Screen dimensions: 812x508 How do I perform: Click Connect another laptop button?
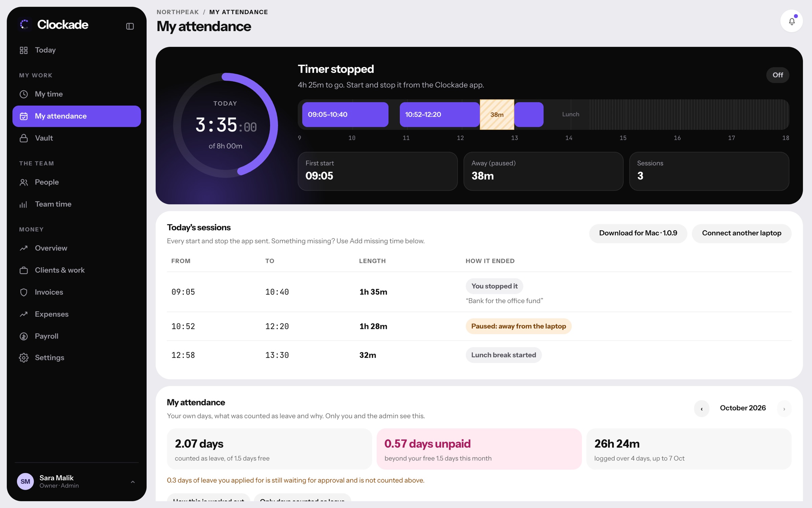pyautogui.click(x=742, y=233)
